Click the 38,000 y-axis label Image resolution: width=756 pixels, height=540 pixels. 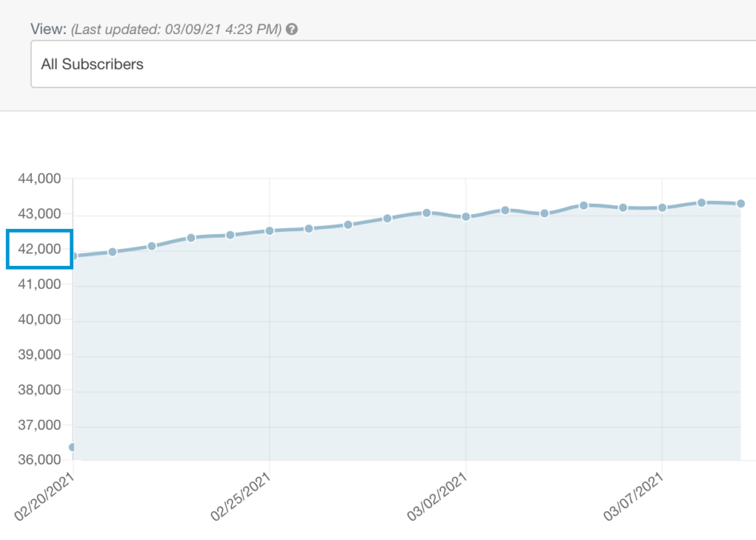[40, 390]
